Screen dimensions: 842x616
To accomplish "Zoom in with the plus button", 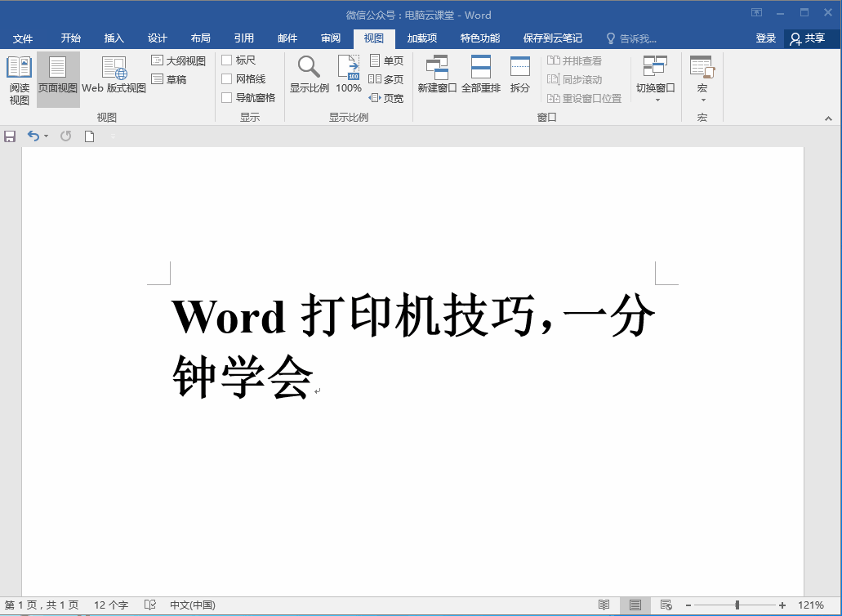I will point(782,605).
